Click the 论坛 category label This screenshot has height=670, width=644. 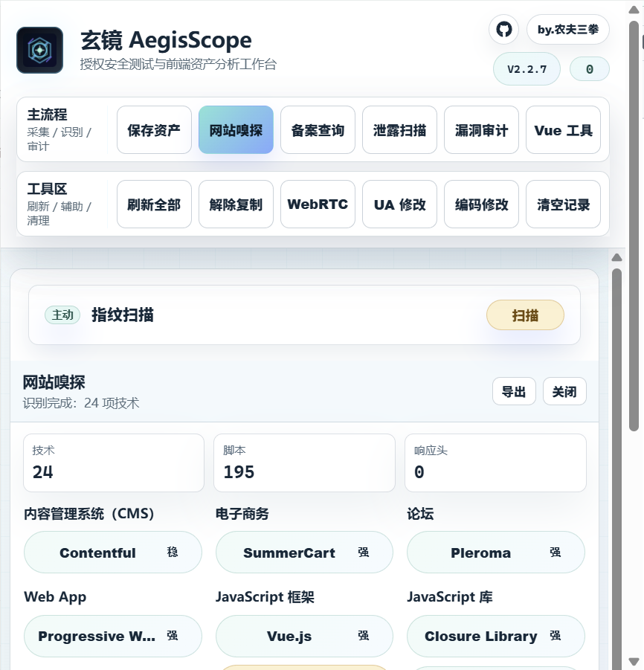click(420, 513)
